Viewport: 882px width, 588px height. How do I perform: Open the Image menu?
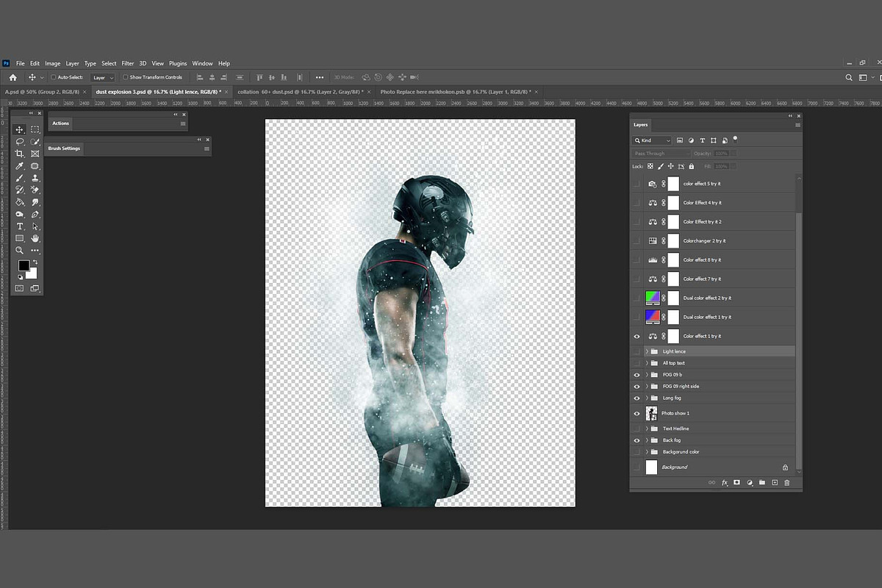(x=52, y=64)
